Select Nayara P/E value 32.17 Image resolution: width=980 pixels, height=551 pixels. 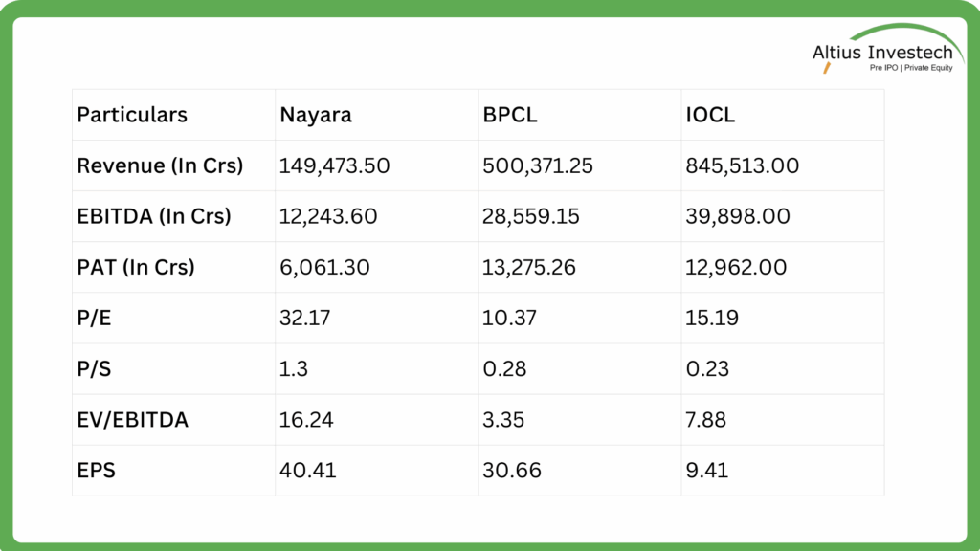[304, 318]
